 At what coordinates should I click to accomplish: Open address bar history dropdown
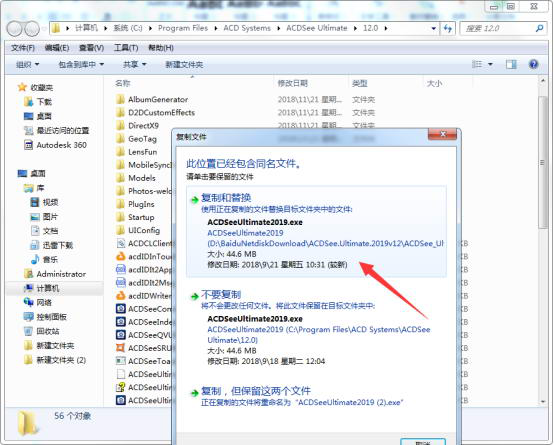pyautogui.click(x=434, y=28)
